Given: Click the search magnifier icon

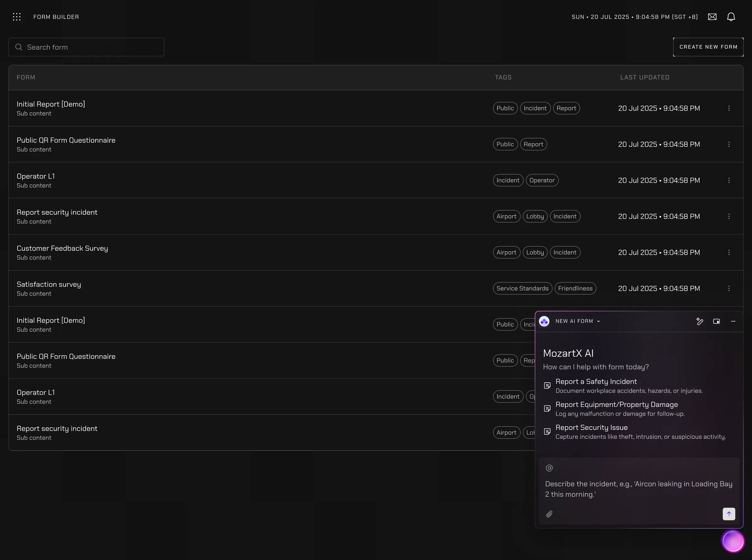Looking at the screenshot, I should point(19,47).
